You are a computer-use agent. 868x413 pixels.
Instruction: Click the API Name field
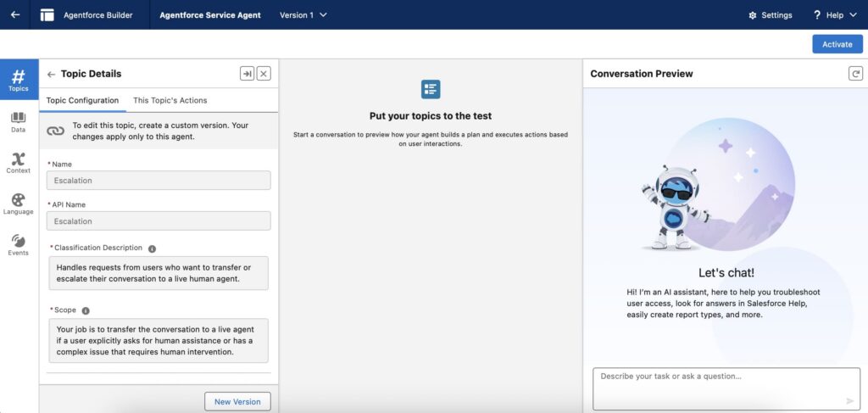[x=159, y=220]
